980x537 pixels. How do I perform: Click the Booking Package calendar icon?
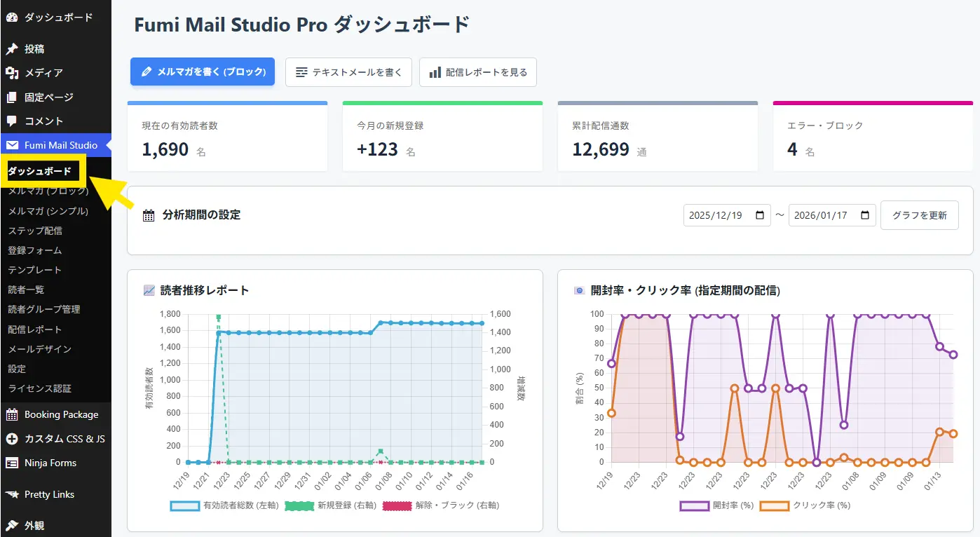tap(12, 414)
